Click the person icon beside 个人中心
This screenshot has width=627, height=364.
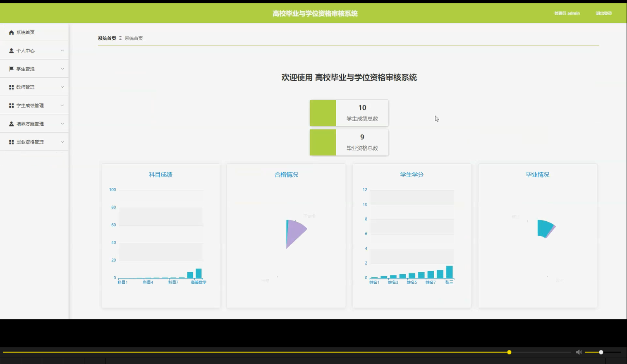point(12,50)
